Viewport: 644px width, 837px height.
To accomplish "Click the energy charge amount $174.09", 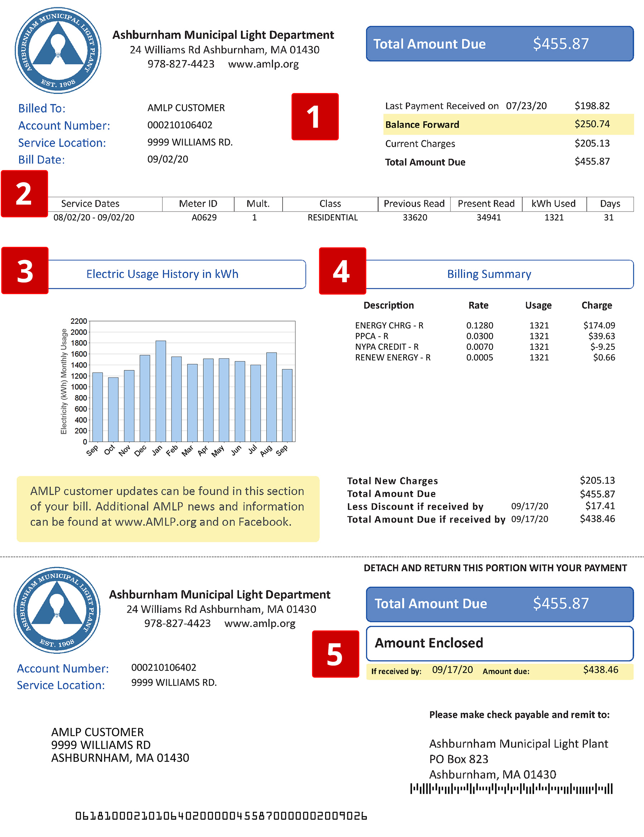I will (x=599, y=325).
